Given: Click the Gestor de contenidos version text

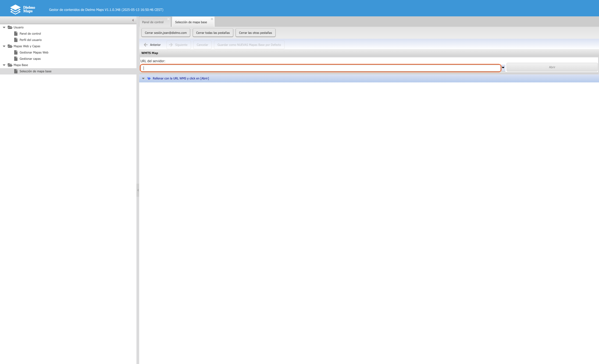Looking at the screenshot, I should (106, 10).
